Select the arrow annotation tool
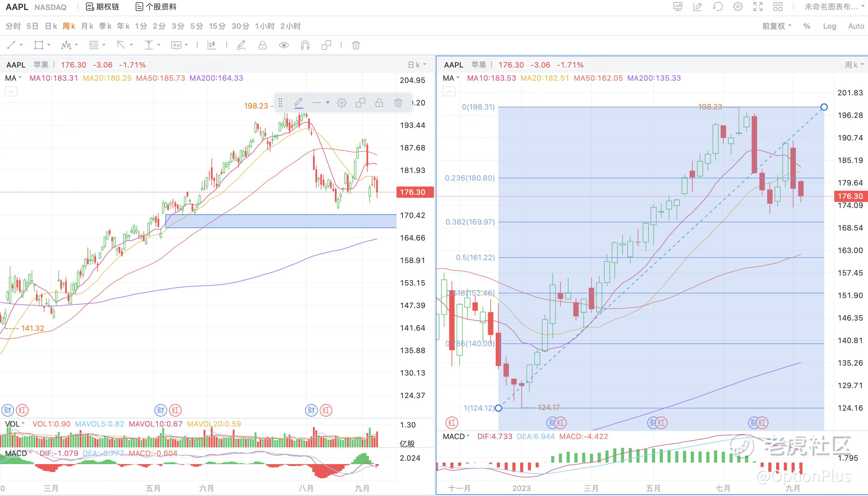The width and height of the screenshot is (868, 496). 121,45
